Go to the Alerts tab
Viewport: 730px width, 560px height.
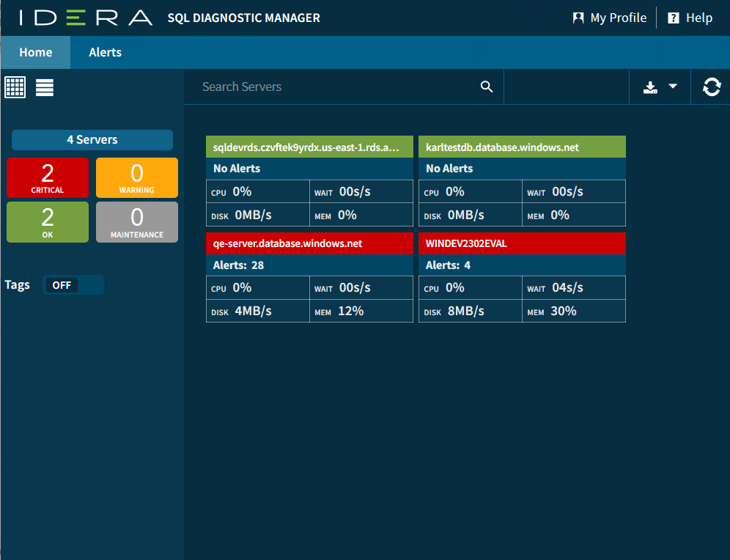pos(106,52)
